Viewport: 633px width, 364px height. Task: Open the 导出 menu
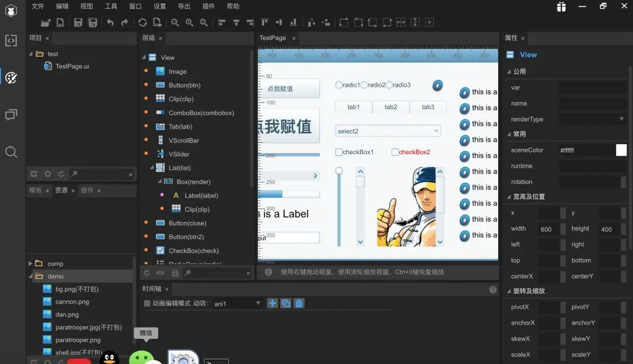coord(184,6)
